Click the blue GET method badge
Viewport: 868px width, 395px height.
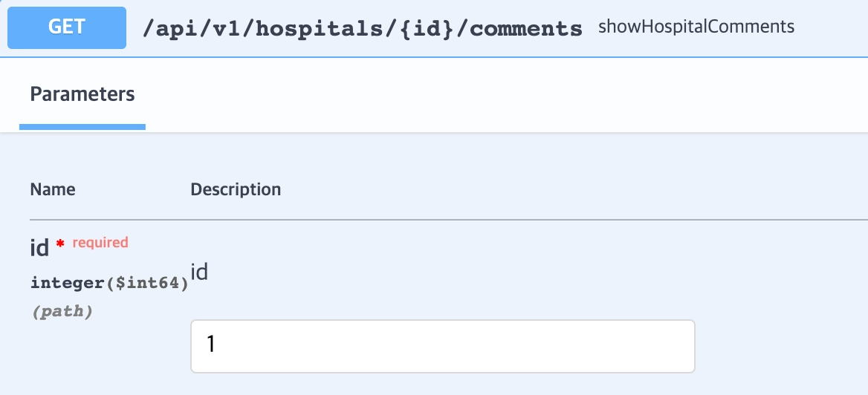(x=66, y=28)
